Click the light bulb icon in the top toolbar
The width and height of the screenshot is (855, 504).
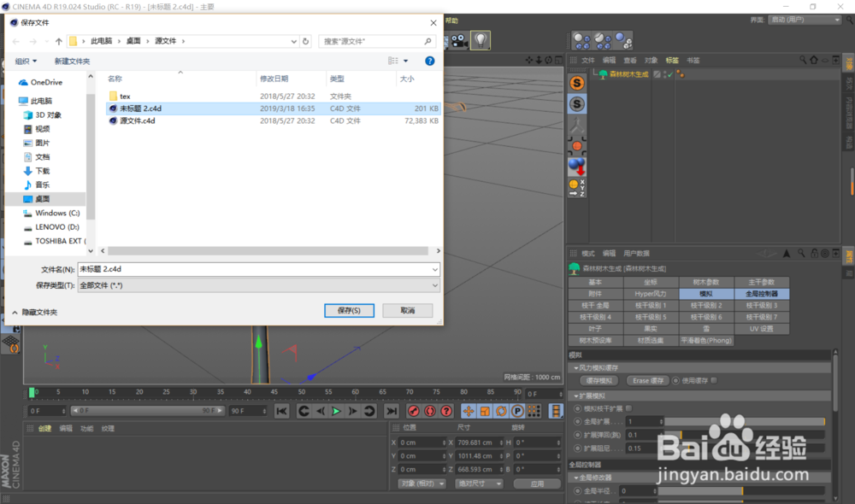click(x=481, y=40)
